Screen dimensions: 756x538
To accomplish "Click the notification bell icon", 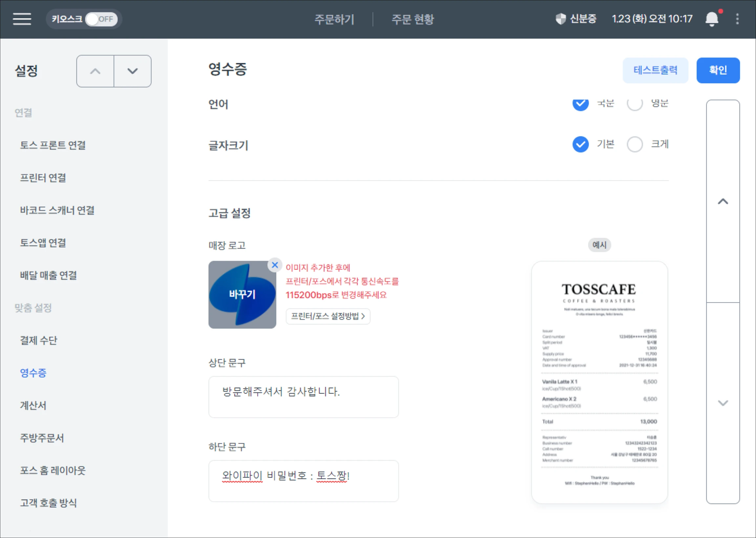I will pyautogui.click(x=712, y=19).
